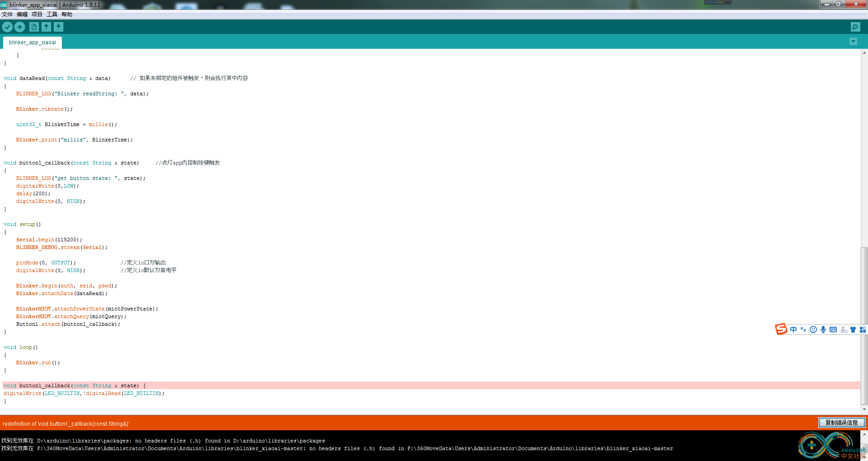This screenshot has height=461, width=868.
Task: Click the 'Serial.begin(115200);' line
Action: point(49,240)
